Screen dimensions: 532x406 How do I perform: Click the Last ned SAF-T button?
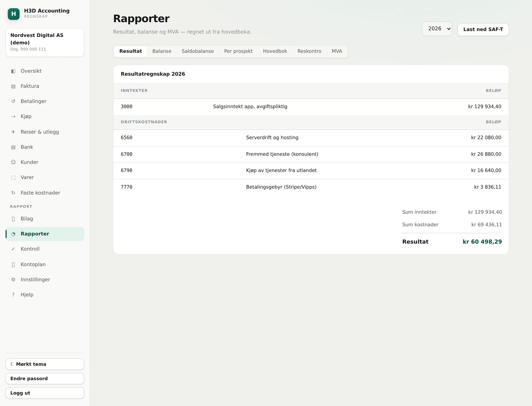pos(483,30)
